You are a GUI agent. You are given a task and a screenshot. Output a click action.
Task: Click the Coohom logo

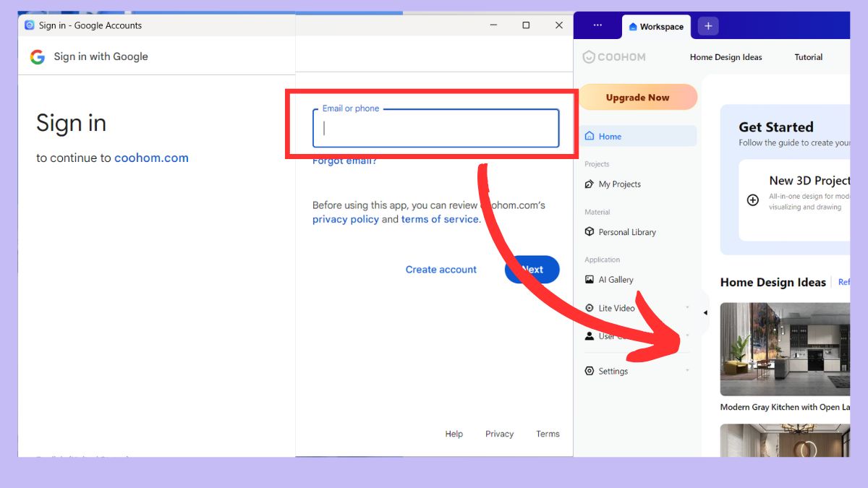614,57
